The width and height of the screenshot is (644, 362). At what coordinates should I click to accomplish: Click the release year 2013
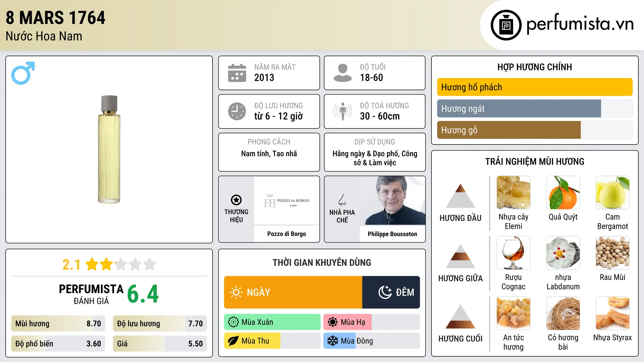(x=264, y=78)
